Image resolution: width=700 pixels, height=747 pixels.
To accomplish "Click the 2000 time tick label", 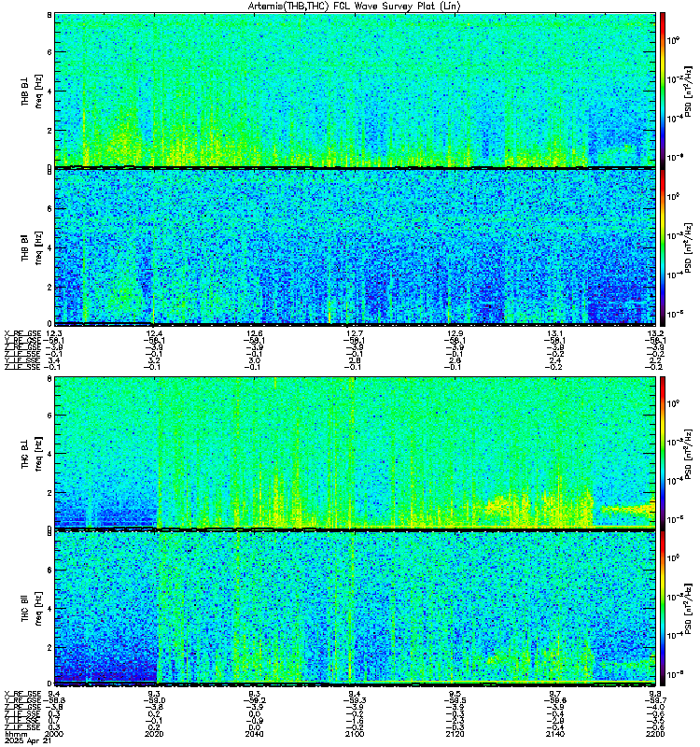I will tap(54, 734).
